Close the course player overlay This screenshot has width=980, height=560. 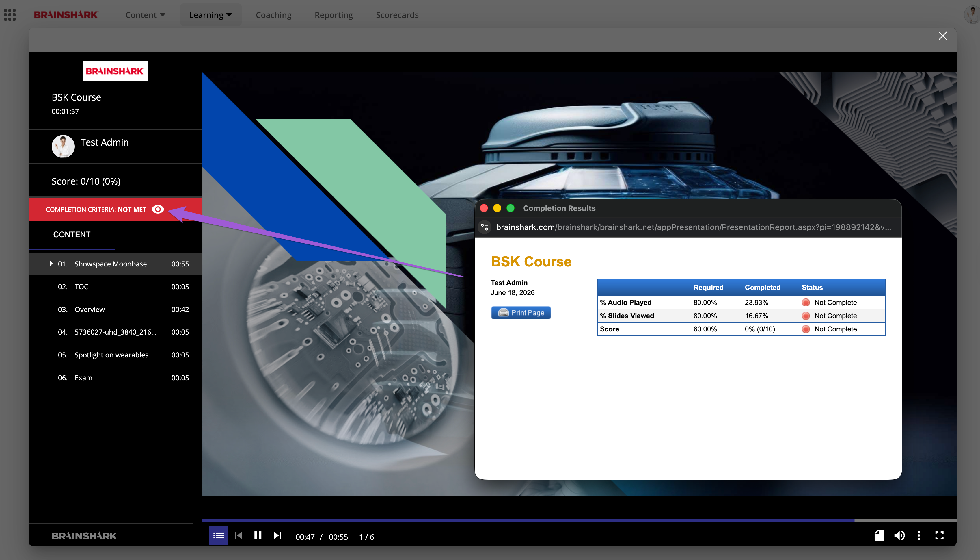click(942, 36)
